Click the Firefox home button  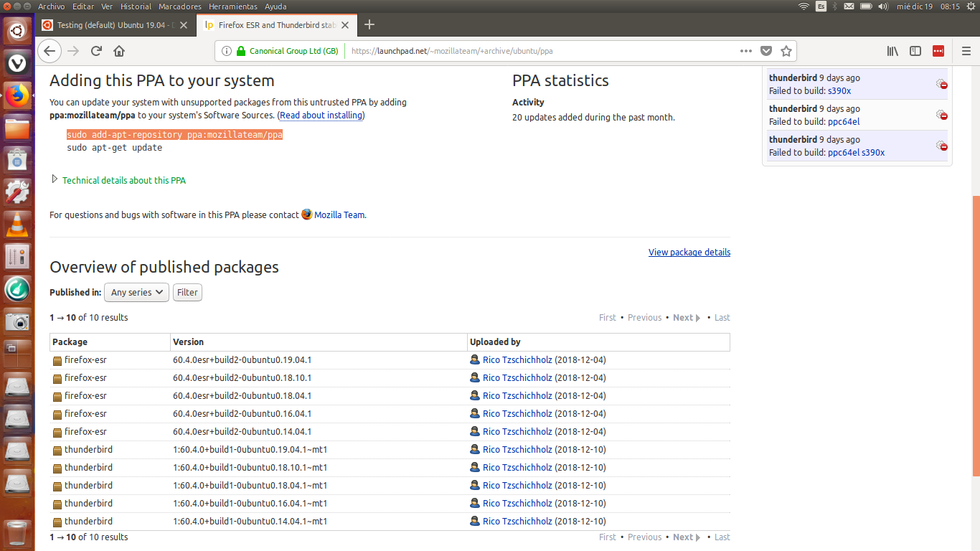tap(119, 51)
